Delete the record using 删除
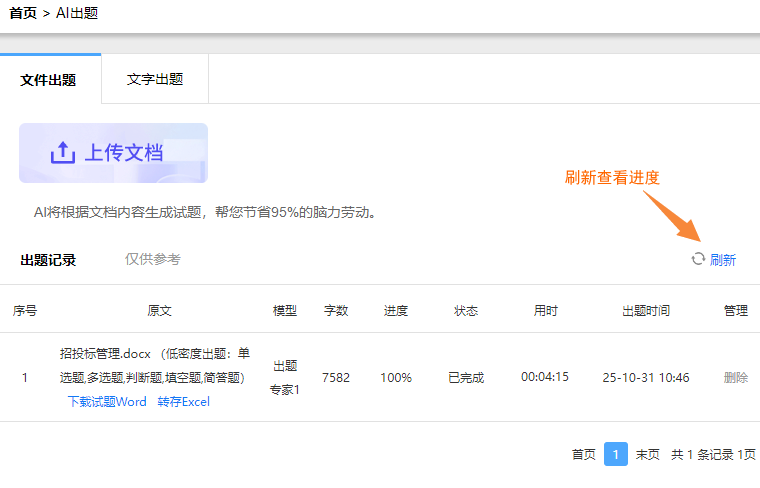760x488 pixels. point(736,377)
